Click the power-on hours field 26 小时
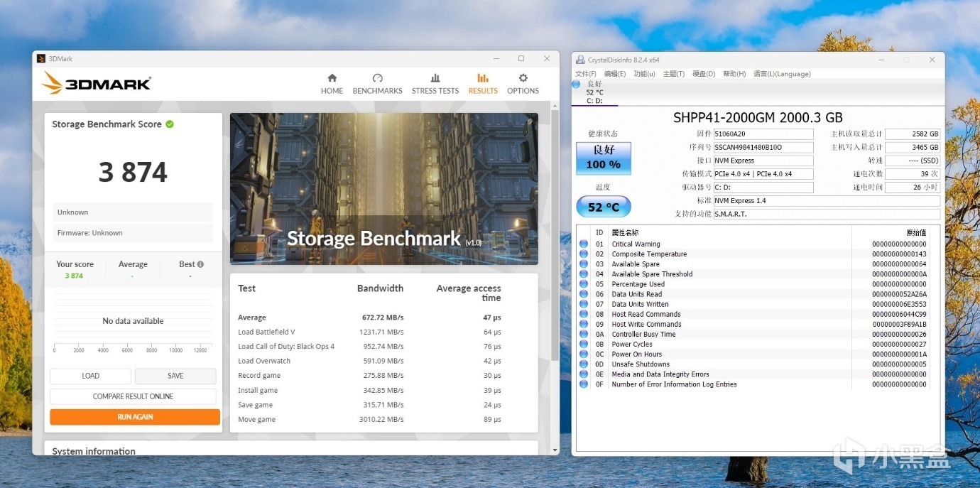This screenshot has width=980, height=488. click(913, 188)
